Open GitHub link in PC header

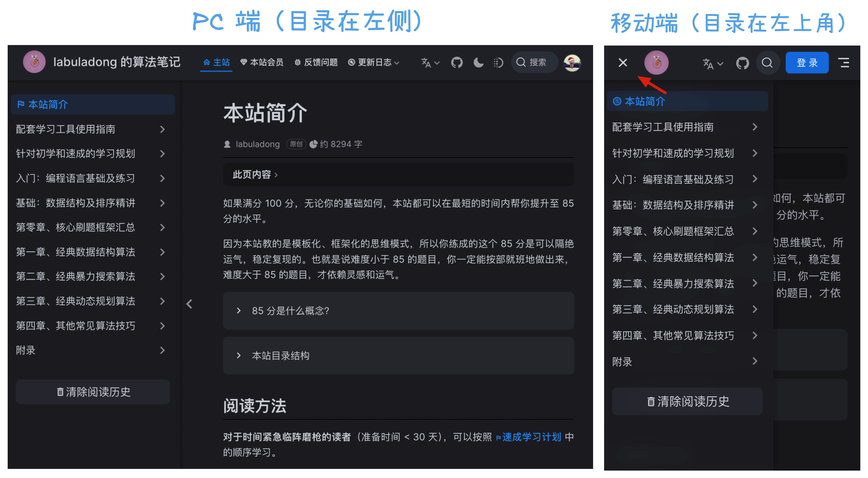(457, 63)
